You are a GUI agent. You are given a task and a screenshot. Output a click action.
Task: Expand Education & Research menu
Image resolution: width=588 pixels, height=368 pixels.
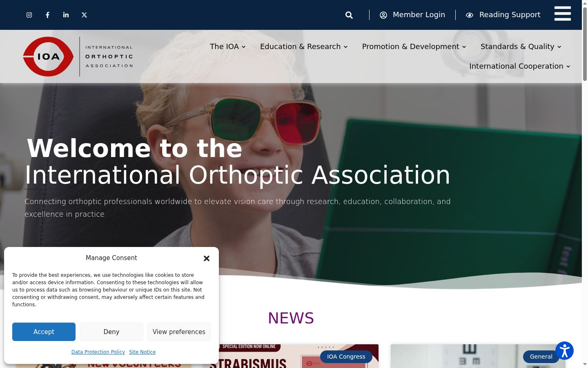coord(304,47)
